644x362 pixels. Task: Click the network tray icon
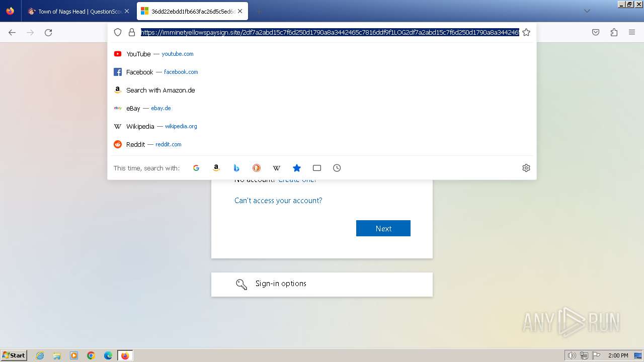click(x=584, y=355)
